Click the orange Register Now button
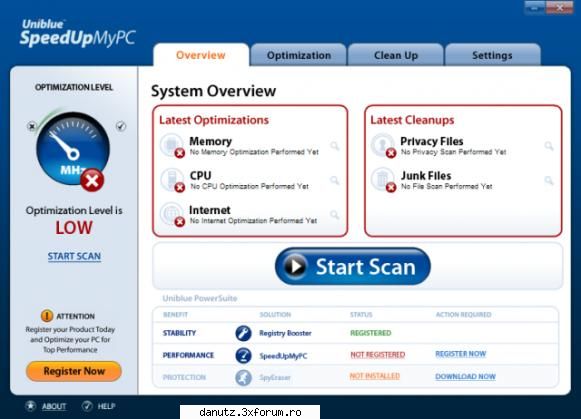This screenshot has height=419, width=581. click(74, 371)
